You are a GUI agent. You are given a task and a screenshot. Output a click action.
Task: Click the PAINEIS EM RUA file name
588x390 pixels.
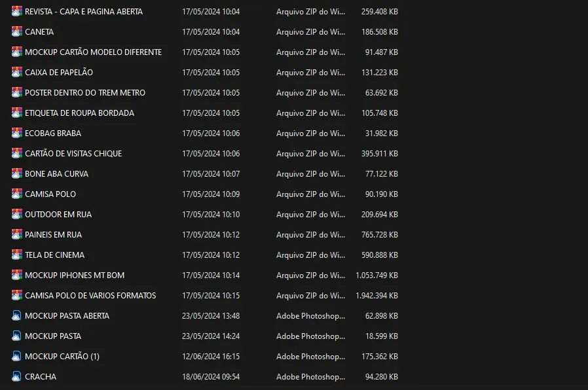click(53, 234)
